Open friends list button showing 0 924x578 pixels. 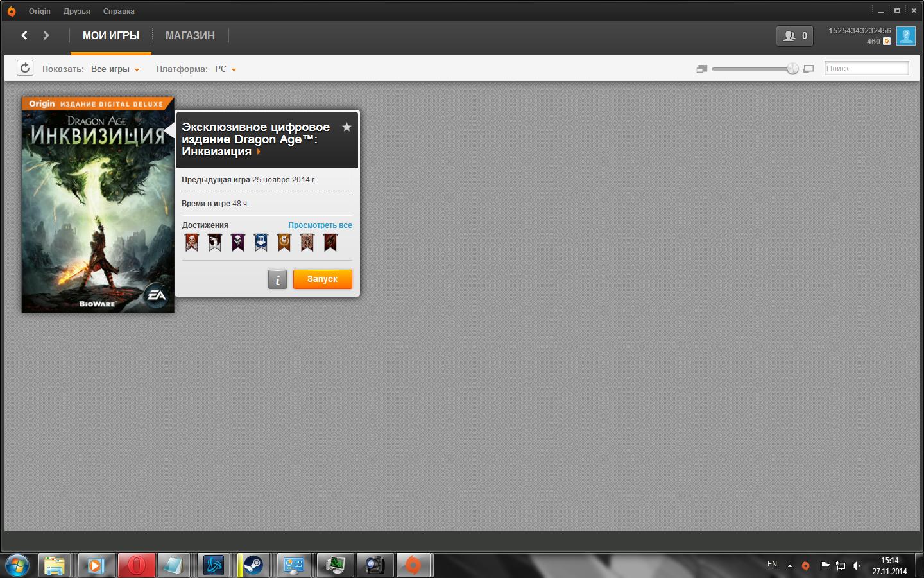click(x=794, y=36)
